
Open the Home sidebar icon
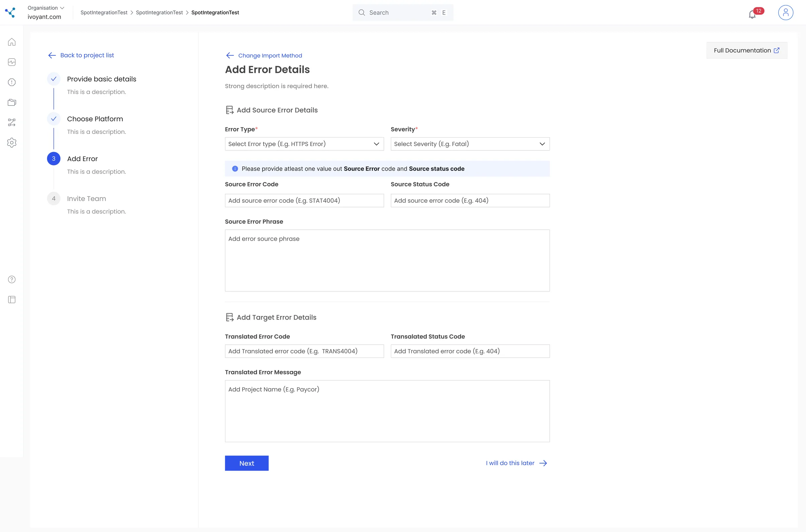(12, 42)
